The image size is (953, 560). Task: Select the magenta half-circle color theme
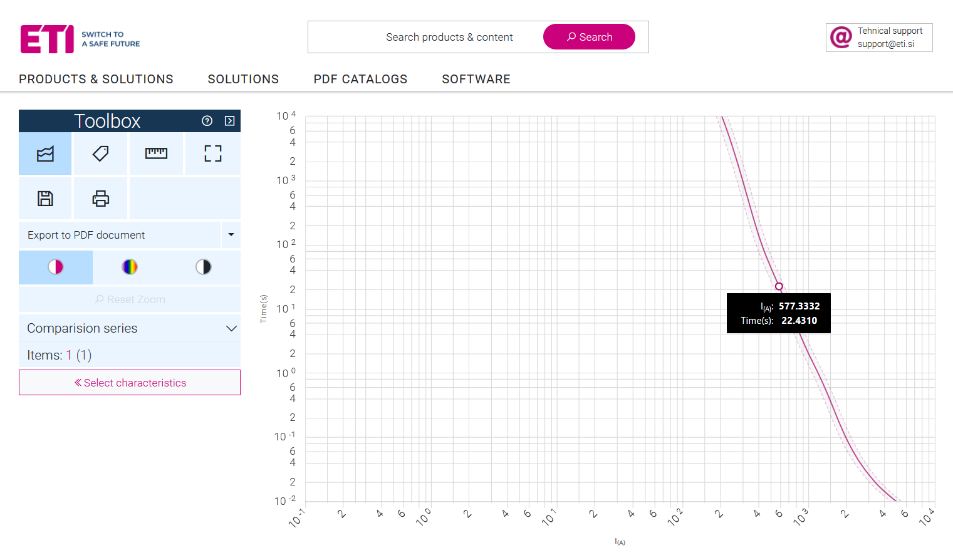click(x=56, y=267)
